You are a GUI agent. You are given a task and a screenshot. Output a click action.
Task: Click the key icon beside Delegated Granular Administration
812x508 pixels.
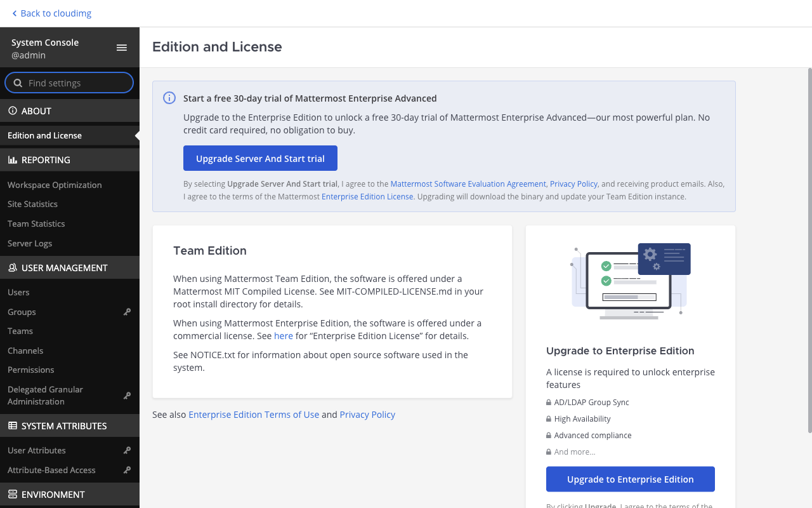127,396
